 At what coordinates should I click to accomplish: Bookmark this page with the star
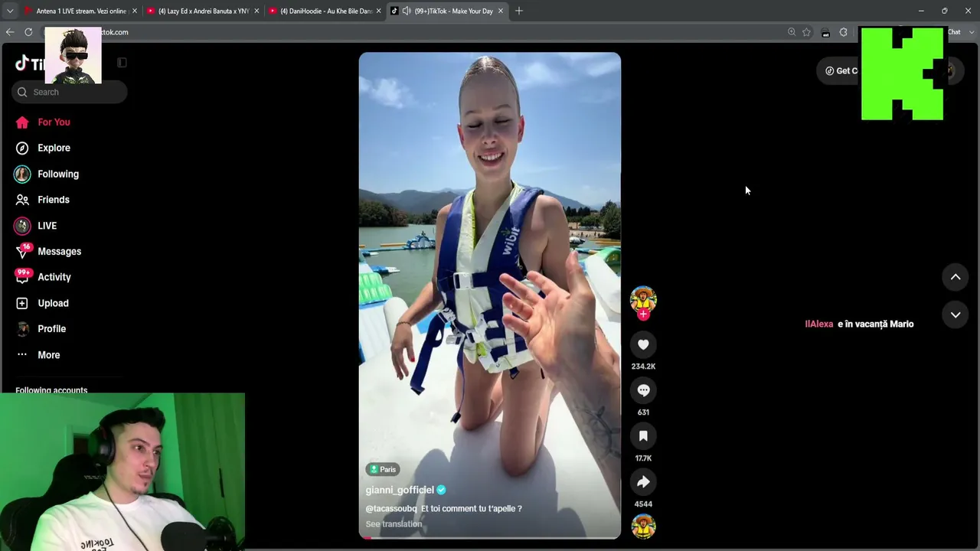(x=806, y=32)
